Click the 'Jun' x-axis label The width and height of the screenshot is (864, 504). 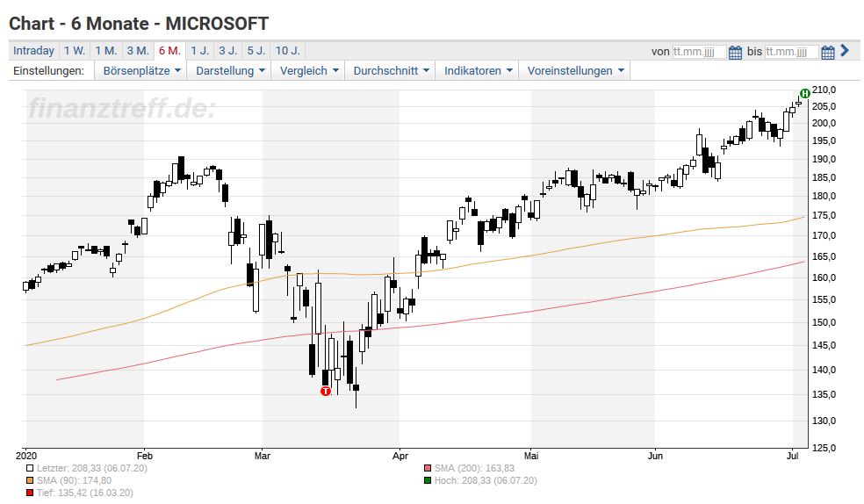(655, 456)
